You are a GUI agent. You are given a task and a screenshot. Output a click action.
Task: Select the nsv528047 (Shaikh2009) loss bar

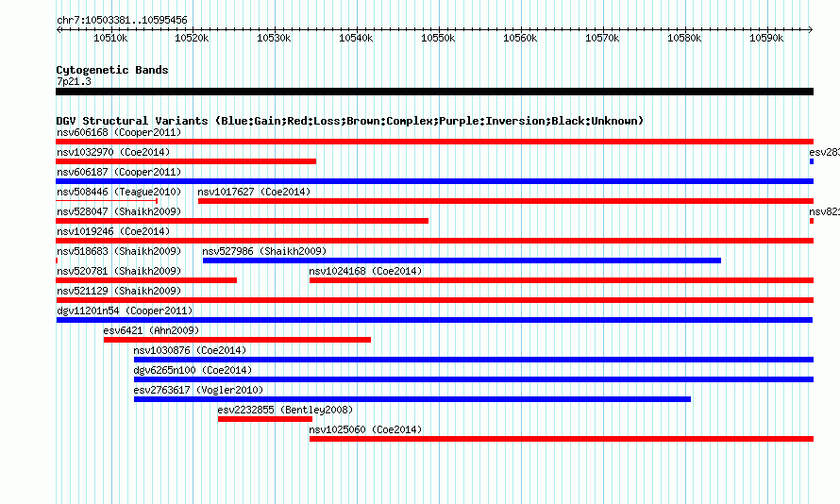click(243, 221)
